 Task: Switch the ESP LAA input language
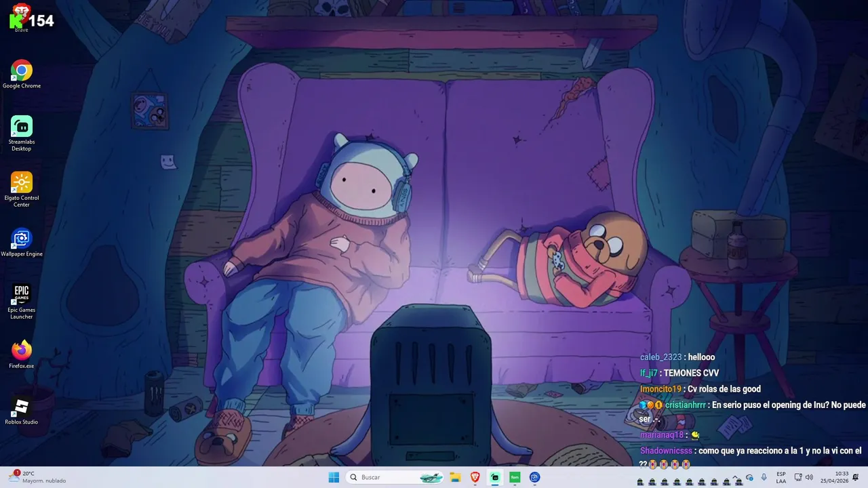(x=781, y=477)
